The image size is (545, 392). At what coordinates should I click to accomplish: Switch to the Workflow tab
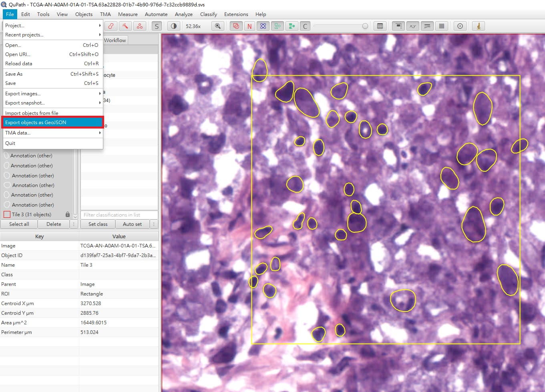click(x=115, y=40)
